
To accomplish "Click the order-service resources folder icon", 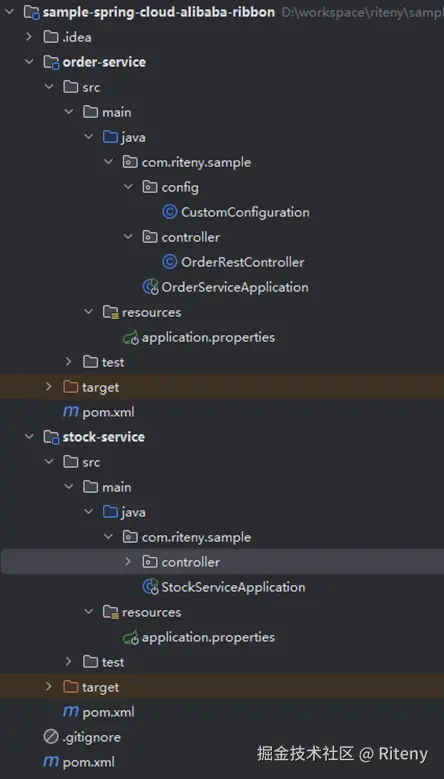I will click(x=110, y=312).
